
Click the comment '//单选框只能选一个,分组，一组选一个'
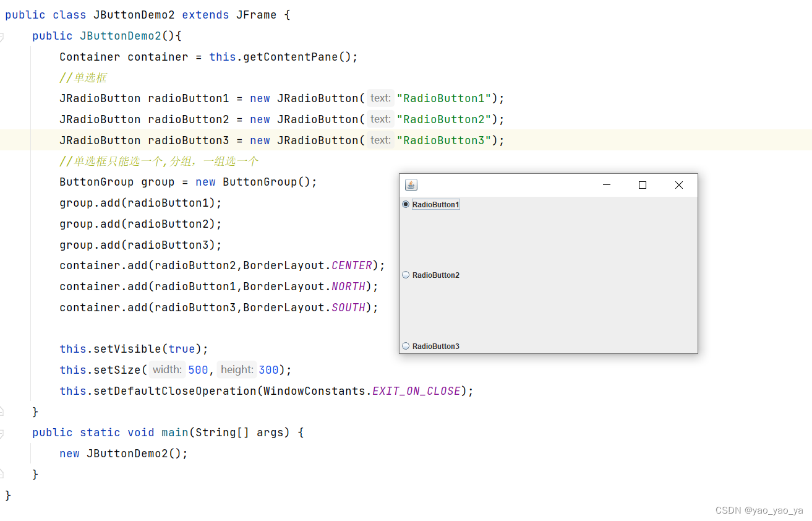159,161
